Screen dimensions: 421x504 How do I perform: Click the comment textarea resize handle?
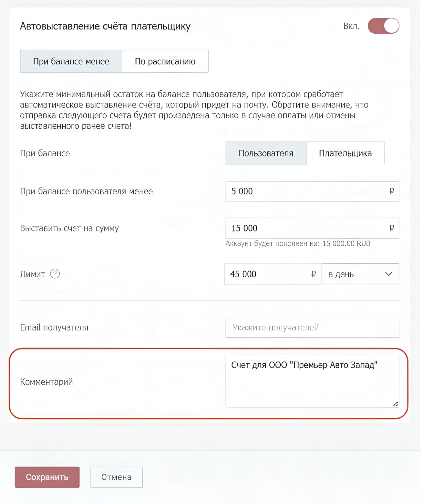coord(396,404)
